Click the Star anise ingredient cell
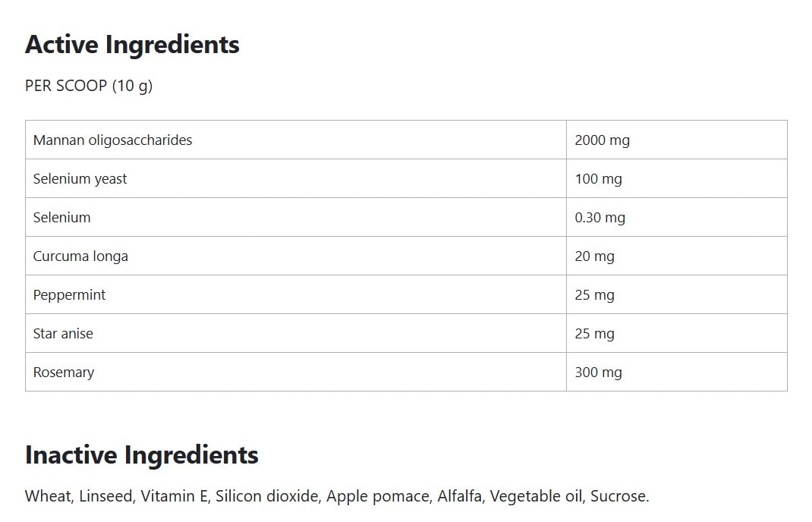The width and height of the screenshot is (812, 522). 63,334
